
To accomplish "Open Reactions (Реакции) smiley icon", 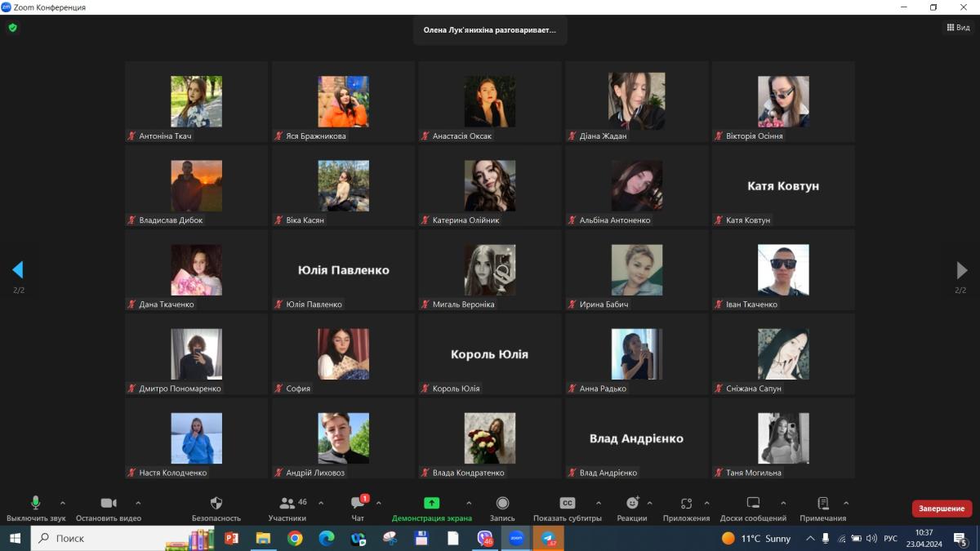I will [632, 504].
